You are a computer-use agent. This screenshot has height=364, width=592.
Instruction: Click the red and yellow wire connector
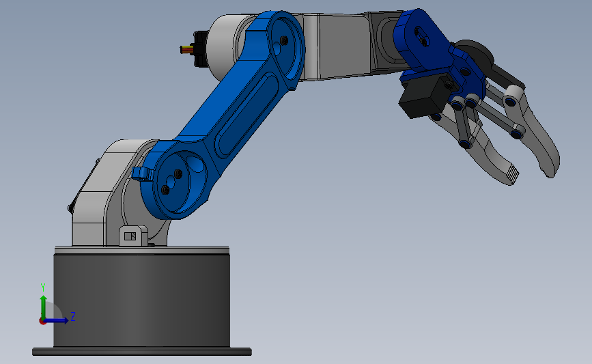187,49
